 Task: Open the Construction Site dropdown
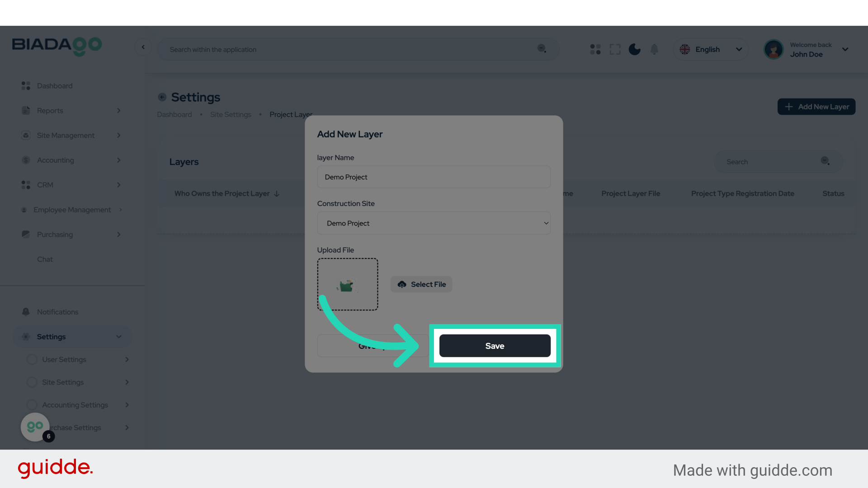click(x=434, y=223)
